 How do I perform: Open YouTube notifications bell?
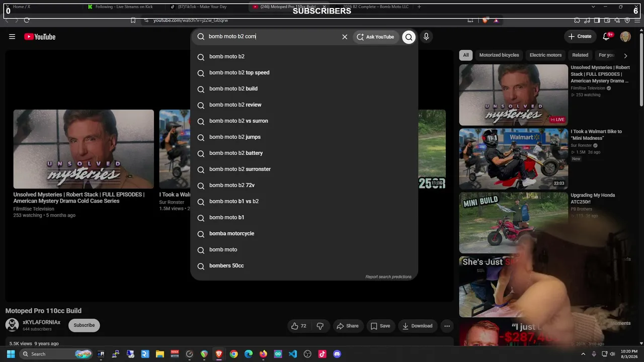tap(607, 37)
